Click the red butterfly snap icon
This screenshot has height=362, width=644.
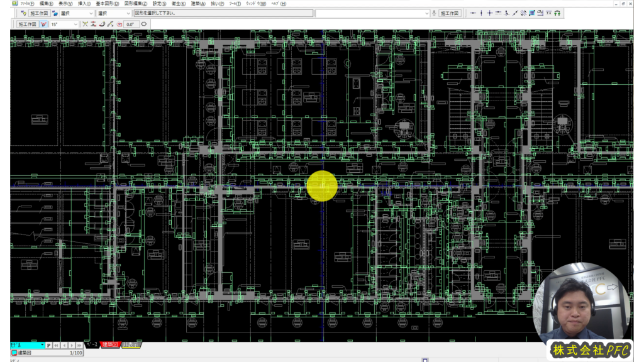click(44, 25)
